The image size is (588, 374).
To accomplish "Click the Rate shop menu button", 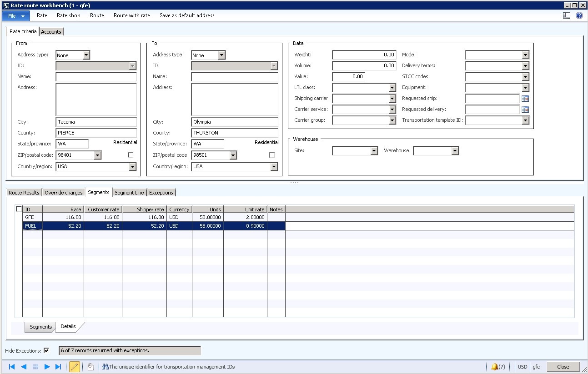I will coord(69,15).
